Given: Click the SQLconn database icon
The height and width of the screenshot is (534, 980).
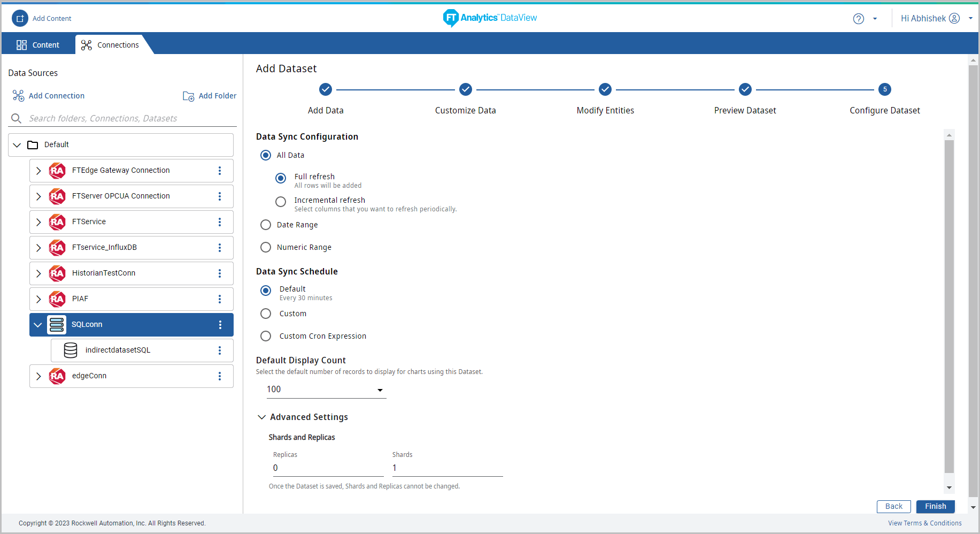Looking at the screenshot, I should (57, 325).
